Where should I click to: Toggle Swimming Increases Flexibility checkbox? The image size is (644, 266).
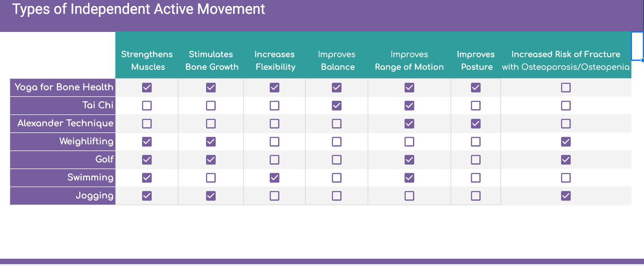click(274, 178)
